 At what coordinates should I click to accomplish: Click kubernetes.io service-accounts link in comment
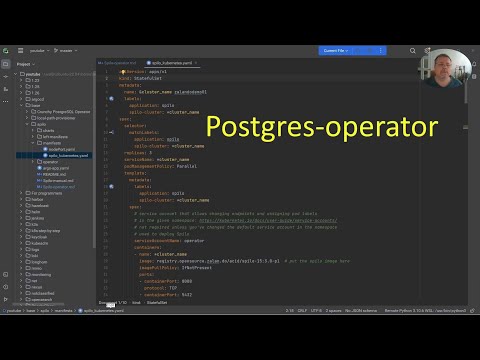click(x=268, y=220)
